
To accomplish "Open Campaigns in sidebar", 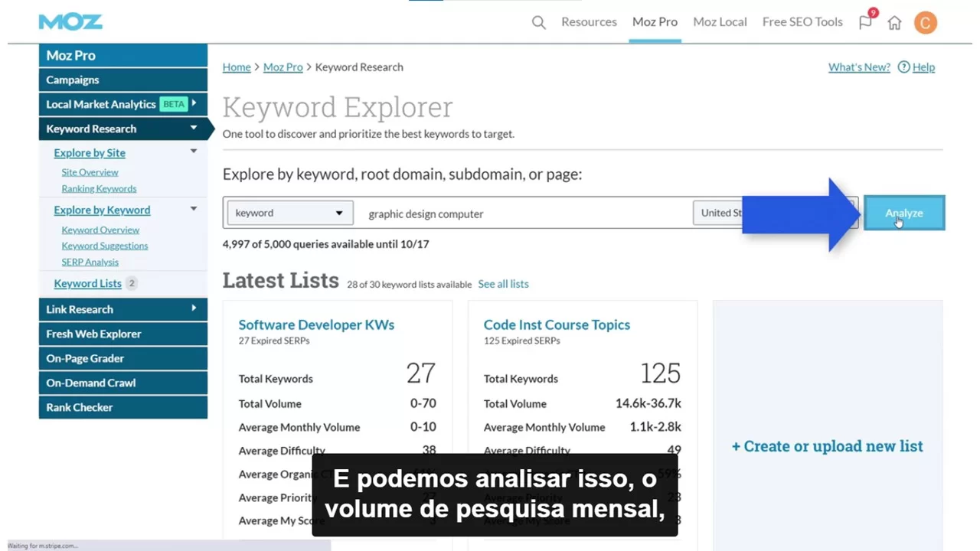I will (x=123, y=80).
